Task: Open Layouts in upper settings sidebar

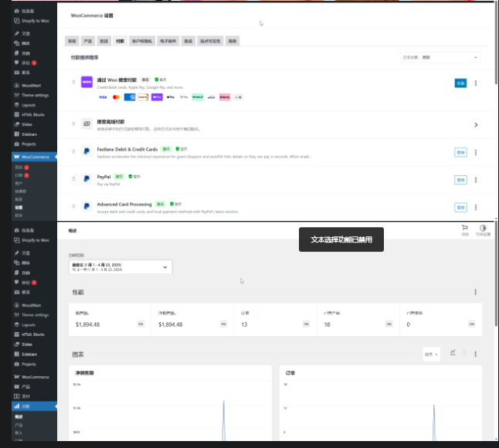Action: (25, 105)
